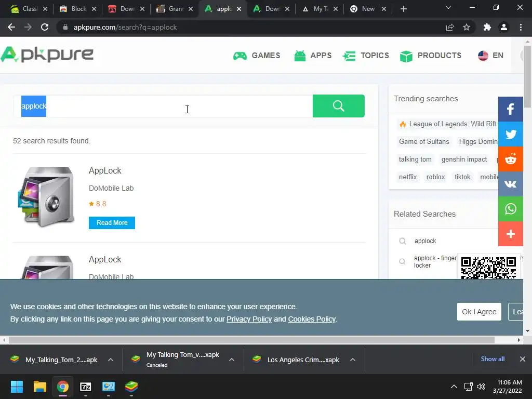Select talking tom trending search
The image size is (532, 399).
415,159
